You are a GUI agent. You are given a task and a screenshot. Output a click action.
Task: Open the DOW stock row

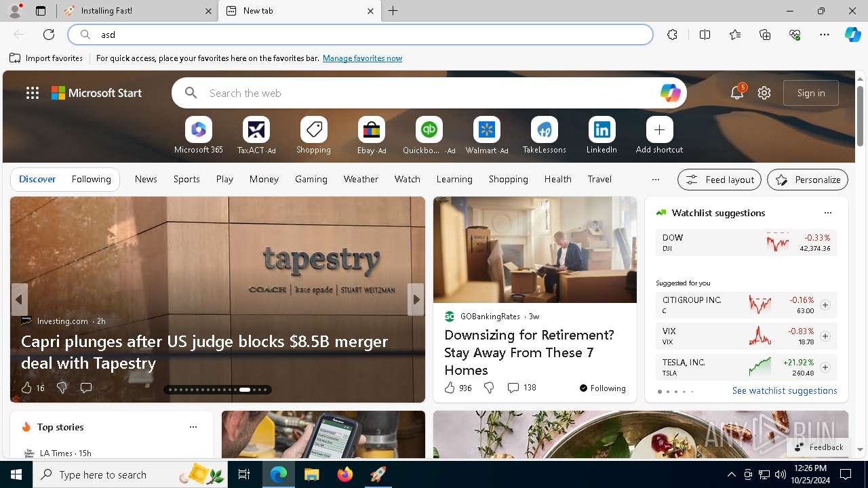click(x=746, y=243)
